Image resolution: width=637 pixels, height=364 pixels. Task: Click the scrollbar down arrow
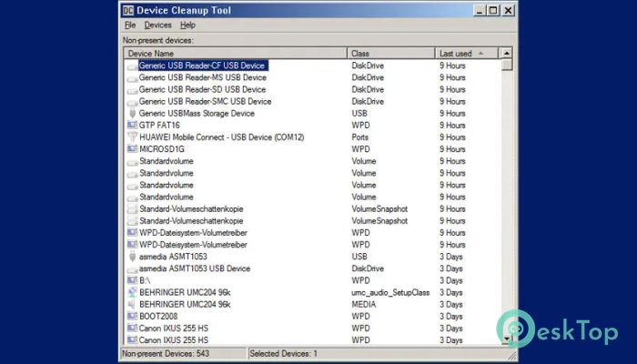(x=507, y=339)
